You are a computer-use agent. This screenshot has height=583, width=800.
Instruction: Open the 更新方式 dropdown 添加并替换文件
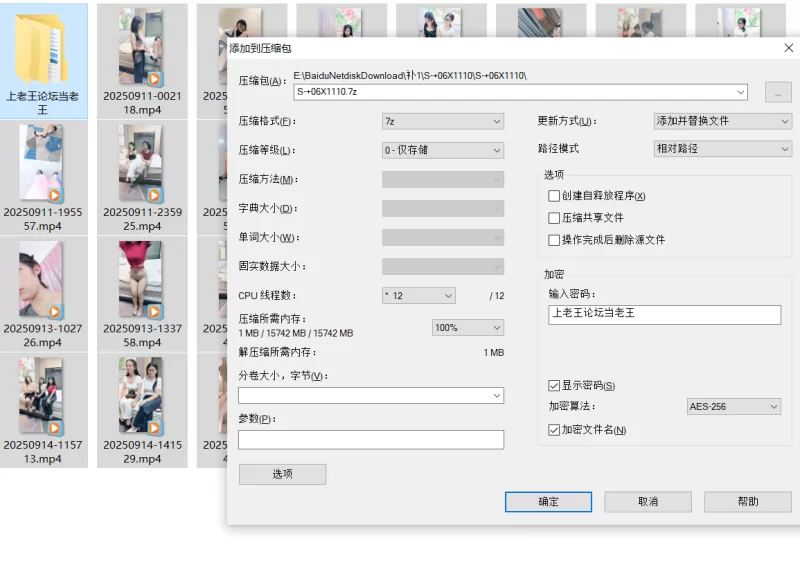[x=722, y=121]
